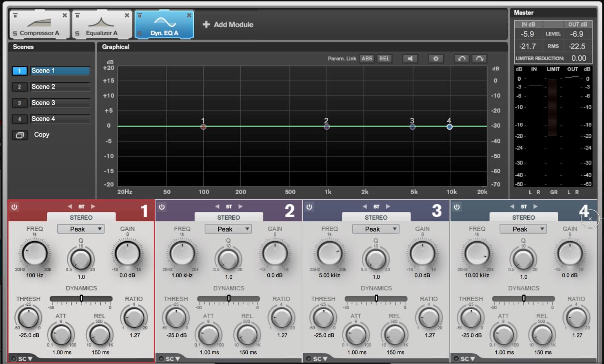Viewport: 604px width, 364px height.
Task: Toggle the power button of band 1
Action: 14,207
